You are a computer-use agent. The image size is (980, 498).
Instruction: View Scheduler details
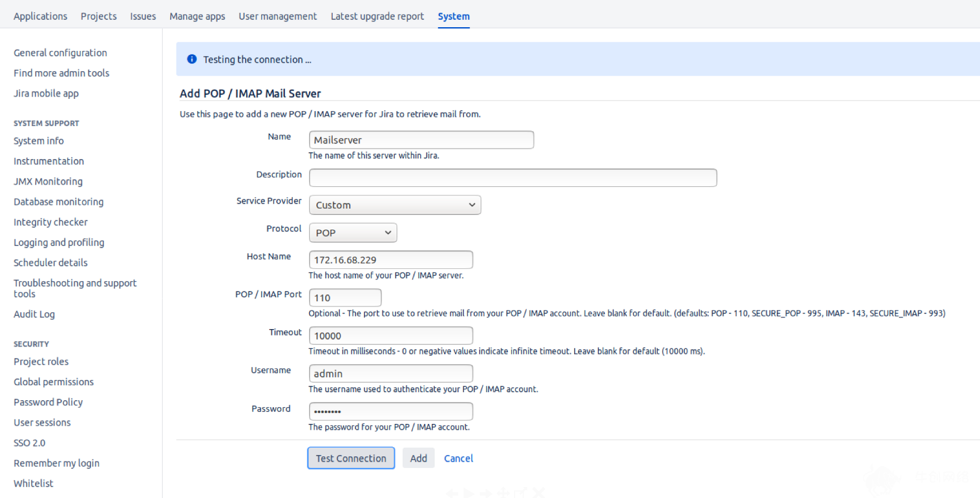50,263
